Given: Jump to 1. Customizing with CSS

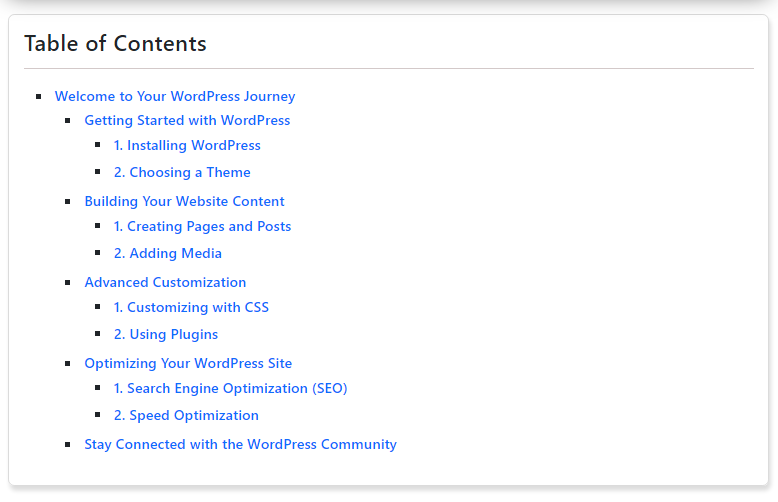Looking at the screenshot, I should pyautogui.click(x=191, y=308).
